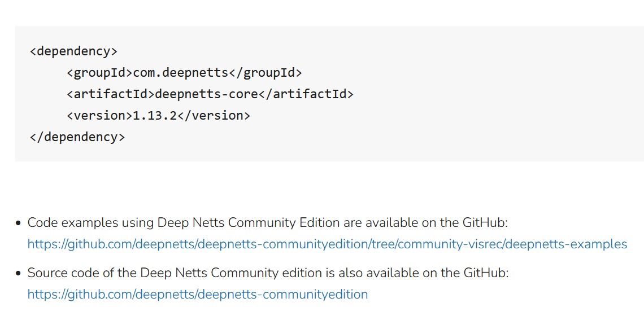This screenshot has width=644, height=320.
Task: Click the opening <groupId> tag
Action: 100,73
